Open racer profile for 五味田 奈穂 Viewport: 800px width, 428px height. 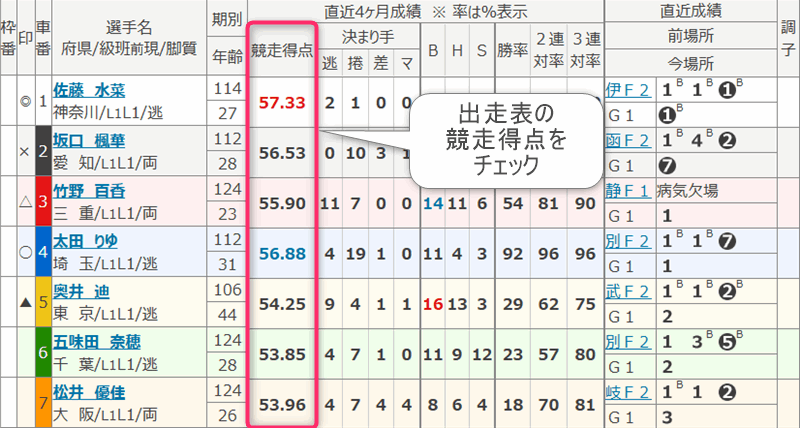pos(98,340)
